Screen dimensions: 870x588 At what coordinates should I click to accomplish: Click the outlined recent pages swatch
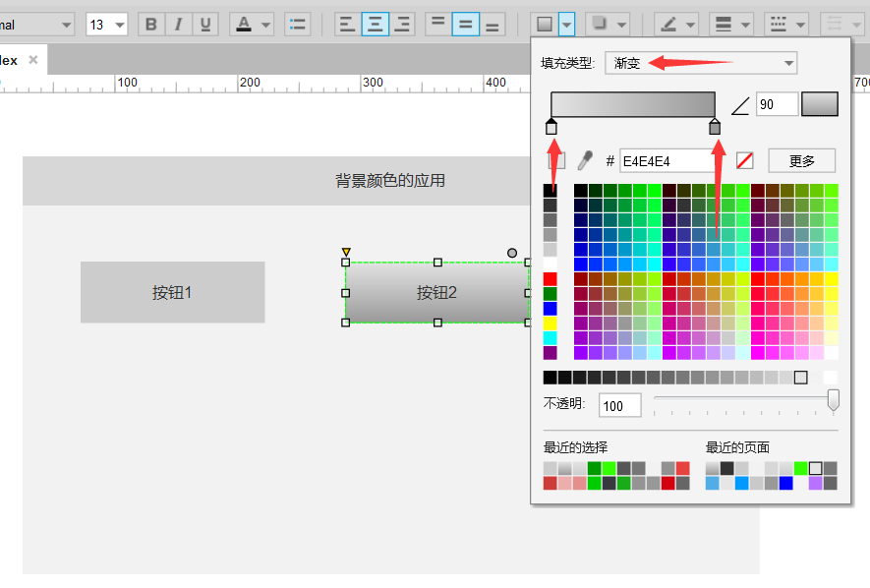(x=815, y=468)
